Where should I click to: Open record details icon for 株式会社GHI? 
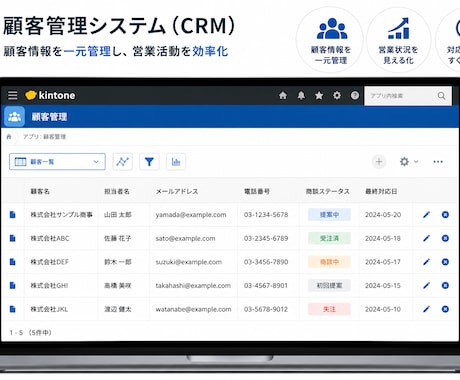point(12,286)
